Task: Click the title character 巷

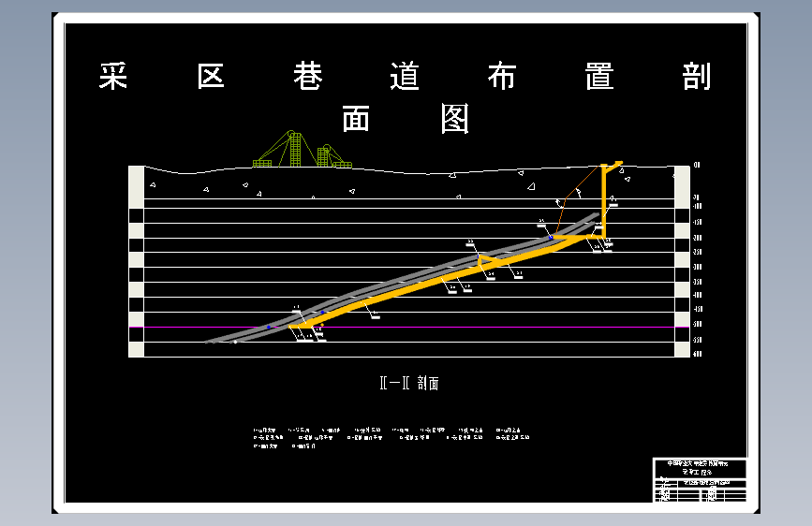Action: pos(308,76)
